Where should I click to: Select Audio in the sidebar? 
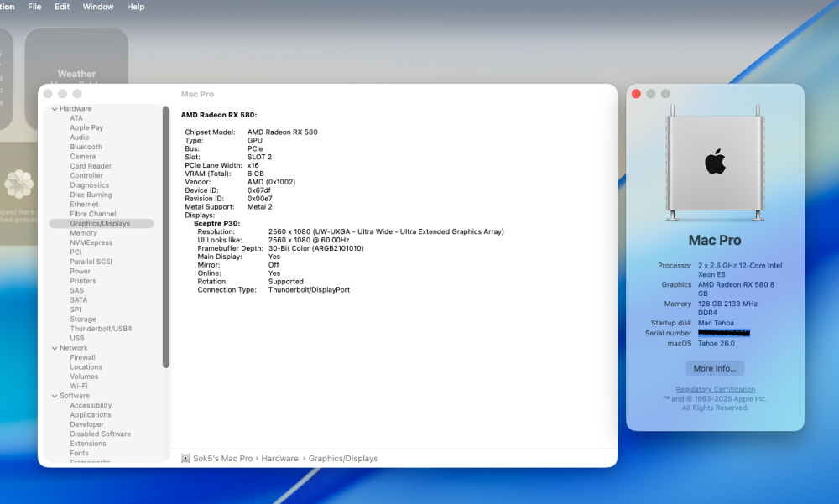click(x=79, y=138)
